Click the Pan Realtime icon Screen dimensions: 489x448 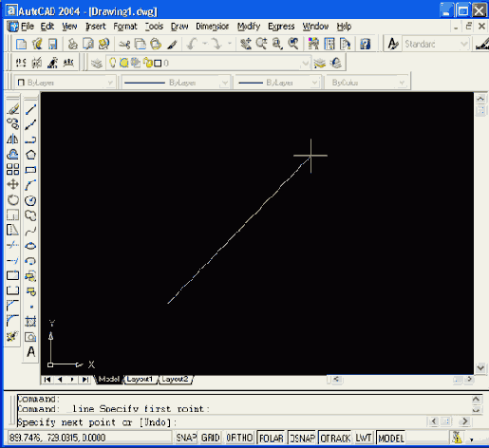[x=246, y=44]
